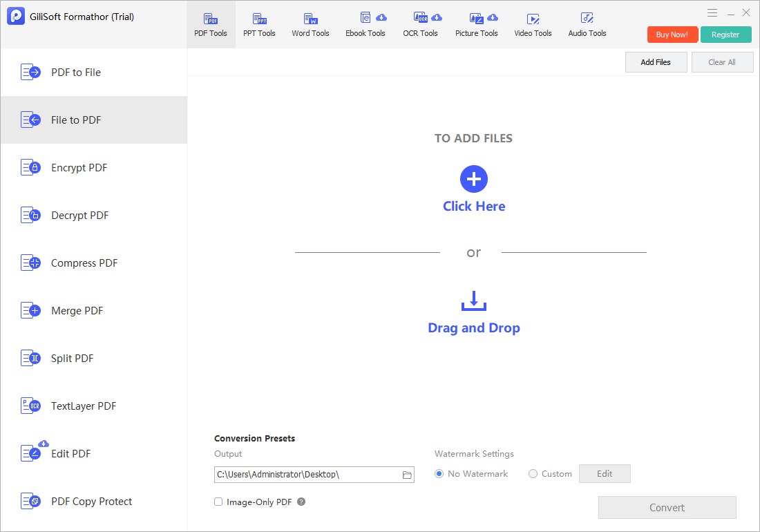This screenshot has width=760, height=532.
Task: Click the Merge PDF plus icon
Action: [x=30, y=311]
